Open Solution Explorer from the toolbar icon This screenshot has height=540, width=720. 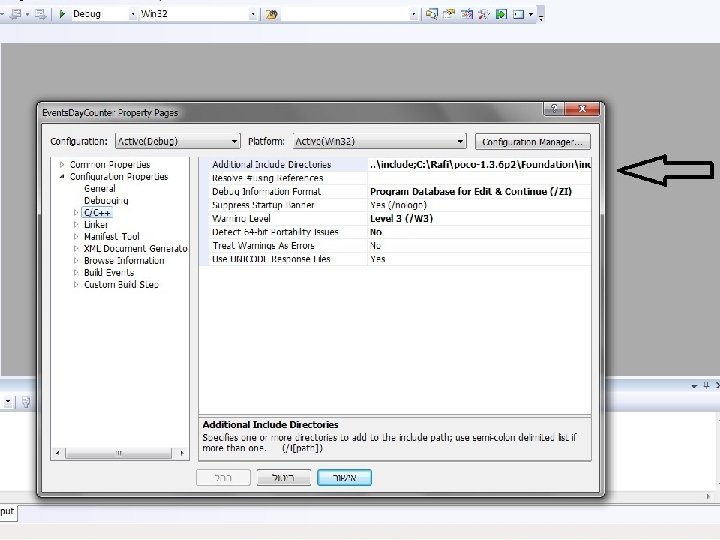pos(431,14)
